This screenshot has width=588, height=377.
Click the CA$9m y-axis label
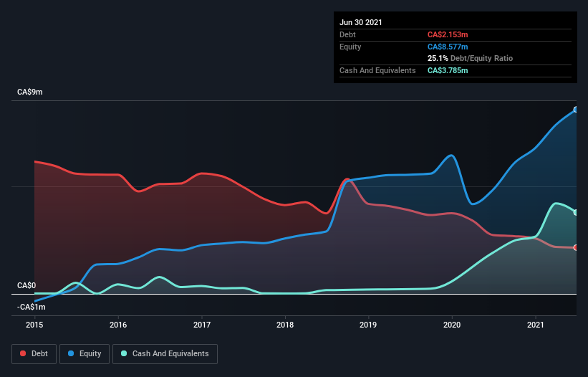coord(30,92)
